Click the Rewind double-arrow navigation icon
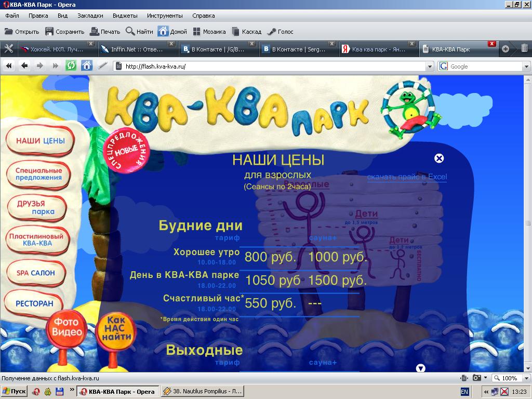Screen dimensions: 532x399 tap(8, 66)
